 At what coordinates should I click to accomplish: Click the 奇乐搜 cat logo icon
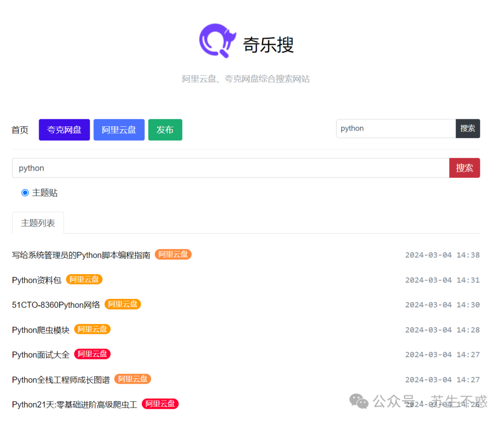click(217, 41)
